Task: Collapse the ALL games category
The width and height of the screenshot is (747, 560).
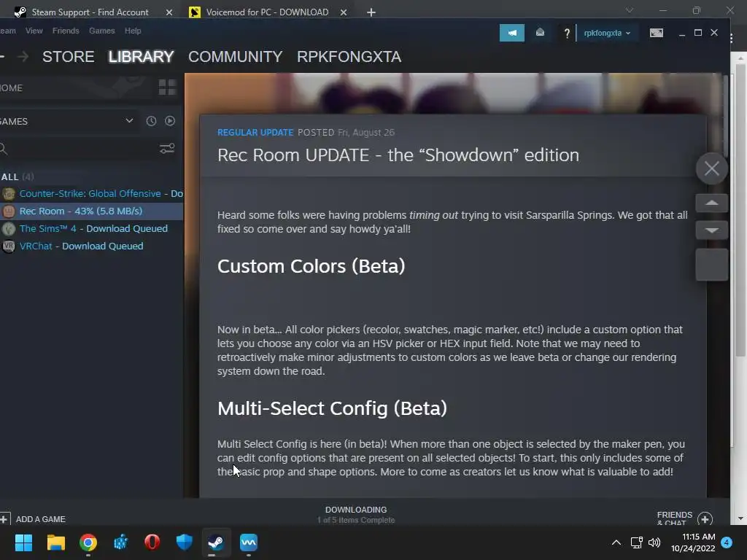Action: pyautogui.click(x=18, y=176)
